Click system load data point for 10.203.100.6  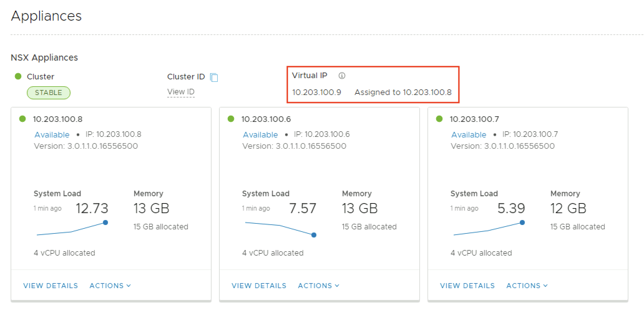314,235
